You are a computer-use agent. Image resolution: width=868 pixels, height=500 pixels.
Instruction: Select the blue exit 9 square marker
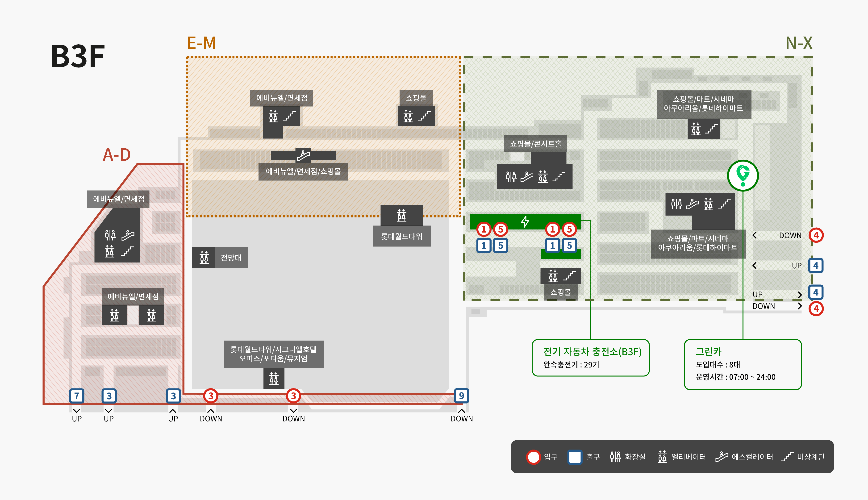[461, 396]
